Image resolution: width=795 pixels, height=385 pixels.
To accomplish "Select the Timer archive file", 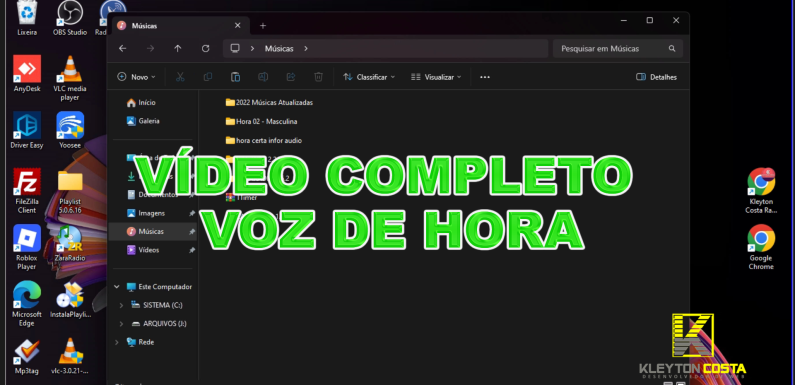I will coord(242,198).
